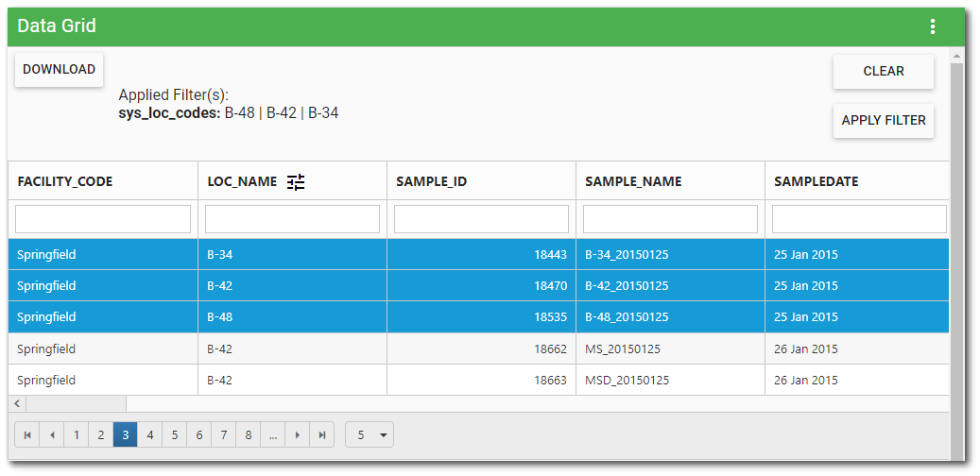Focus the SAMPLE_ID filter input
Viewport: 980px width, 476px height.
[481, 219]
